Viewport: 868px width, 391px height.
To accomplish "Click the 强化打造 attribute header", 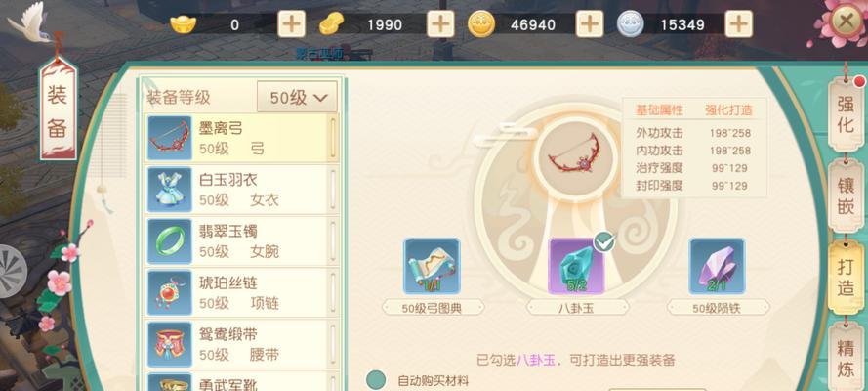I will pyautogui.click(x=728, y=110).
